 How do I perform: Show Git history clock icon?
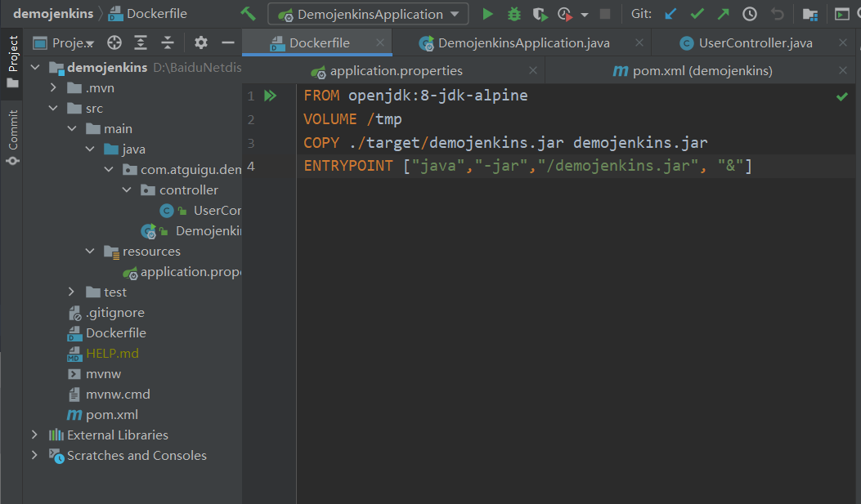(750, 14)
